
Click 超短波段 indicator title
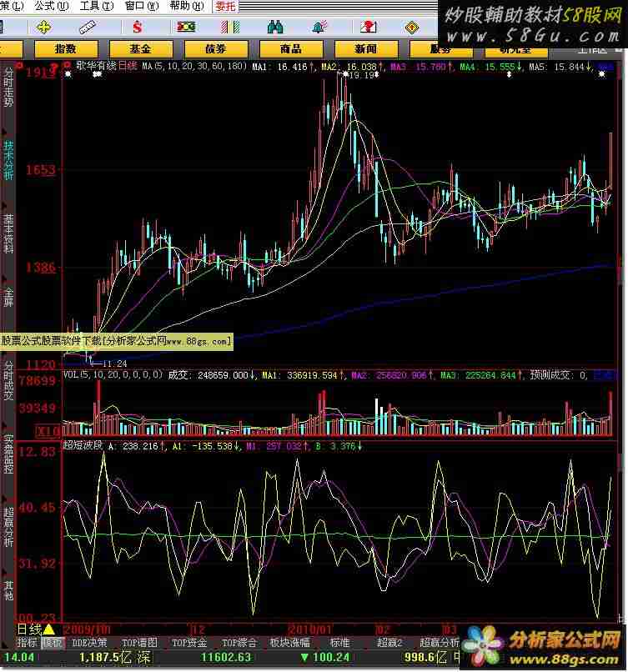pos(83,445)
